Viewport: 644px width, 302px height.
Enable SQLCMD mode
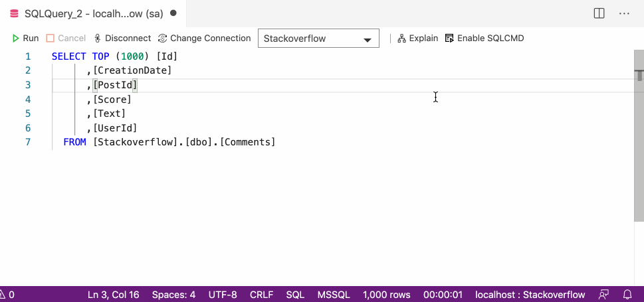tap(484, 38)
